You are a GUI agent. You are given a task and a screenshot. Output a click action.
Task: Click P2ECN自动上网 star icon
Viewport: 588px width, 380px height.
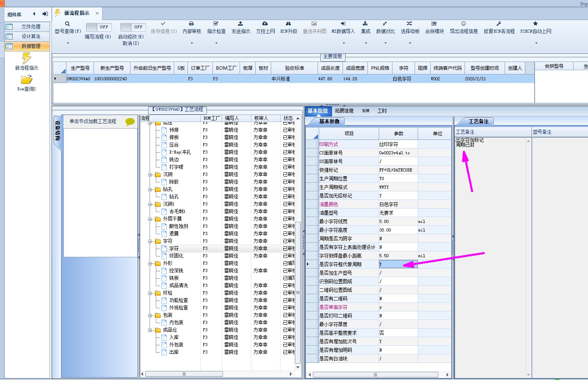point(535,23)
